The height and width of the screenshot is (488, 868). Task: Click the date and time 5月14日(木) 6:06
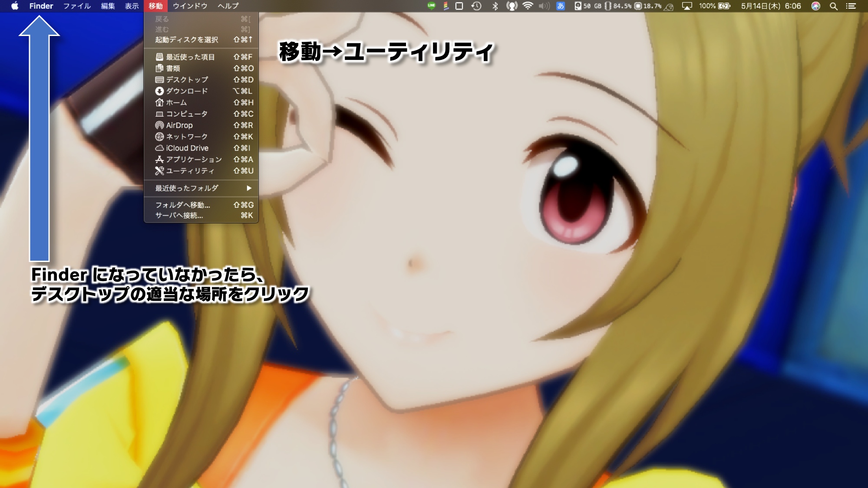point(771,6)
